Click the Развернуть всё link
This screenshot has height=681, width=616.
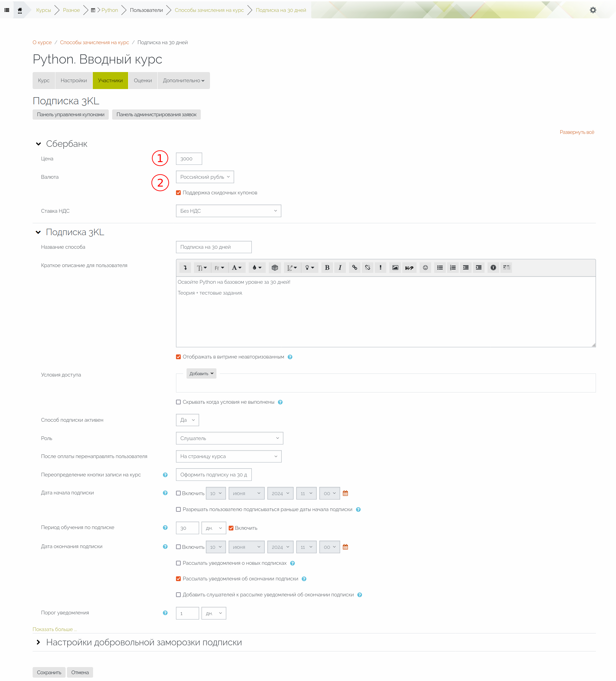point(577,132)
